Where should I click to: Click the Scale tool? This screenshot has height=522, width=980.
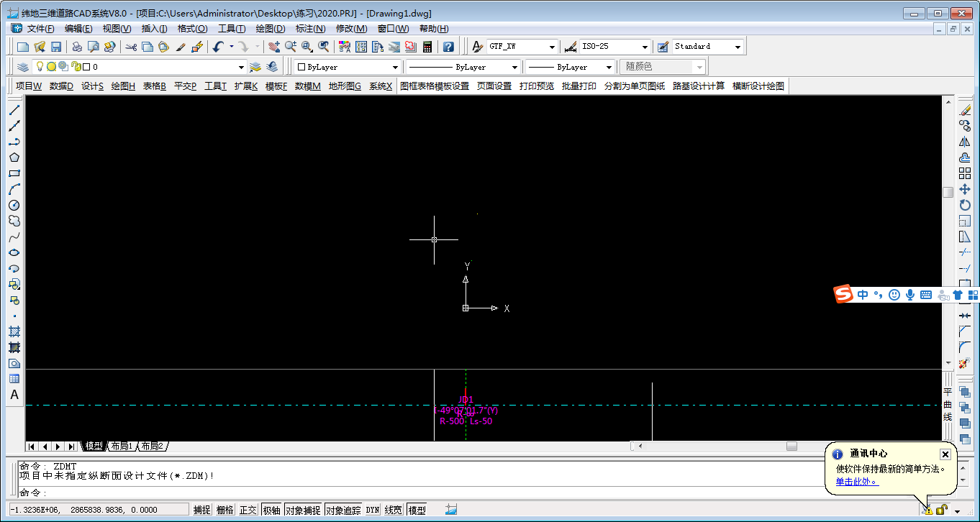(x=965, y=221)
